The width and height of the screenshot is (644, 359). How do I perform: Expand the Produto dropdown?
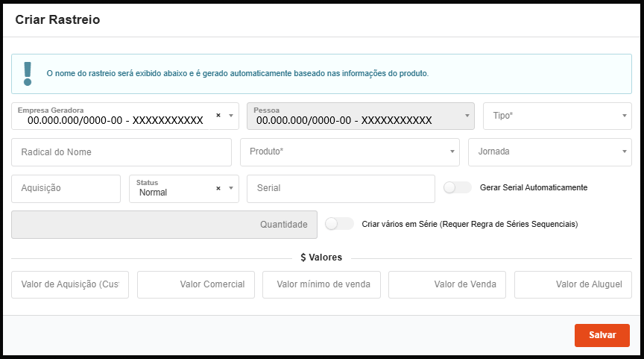coord(350,152)
